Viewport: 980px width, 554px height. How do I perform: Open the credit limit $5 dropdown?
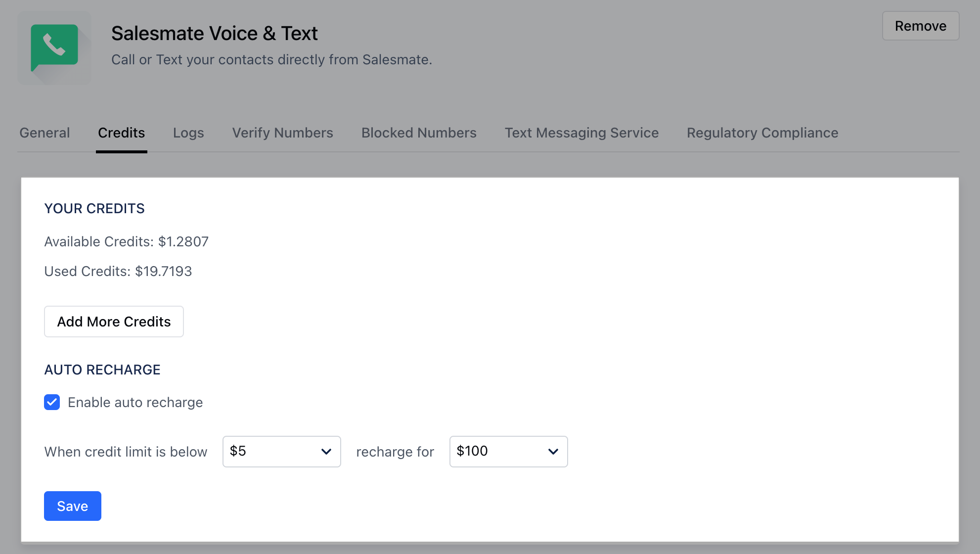[x=281, y=451]
